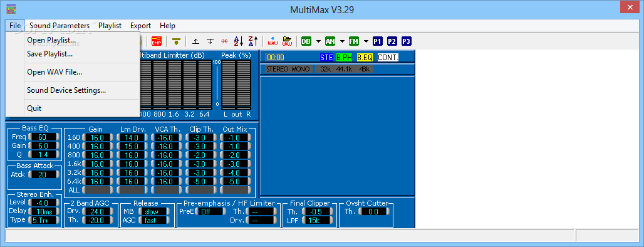Viewport: 644px width, 247px height.
Task: Toggle the blue STE indicator
Action: coord(326,58)
